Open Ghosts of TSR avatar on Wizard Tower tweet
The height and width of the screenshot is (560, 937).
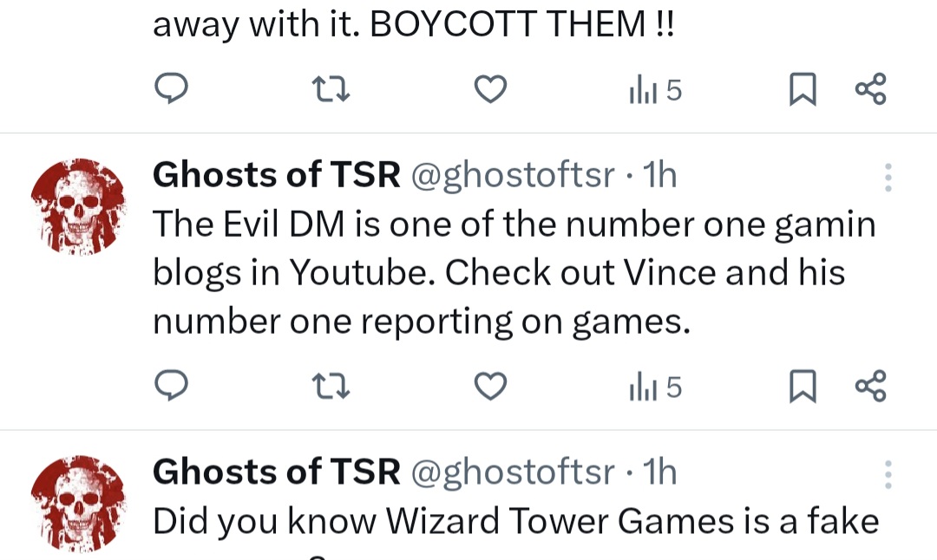coord(79,504)
